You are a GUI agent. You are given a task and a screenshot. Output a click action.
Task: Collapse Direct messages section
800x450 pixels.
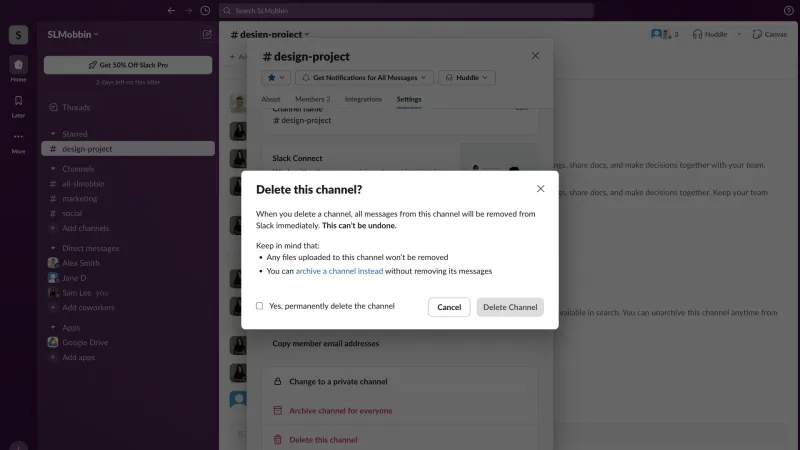(53, 248)
